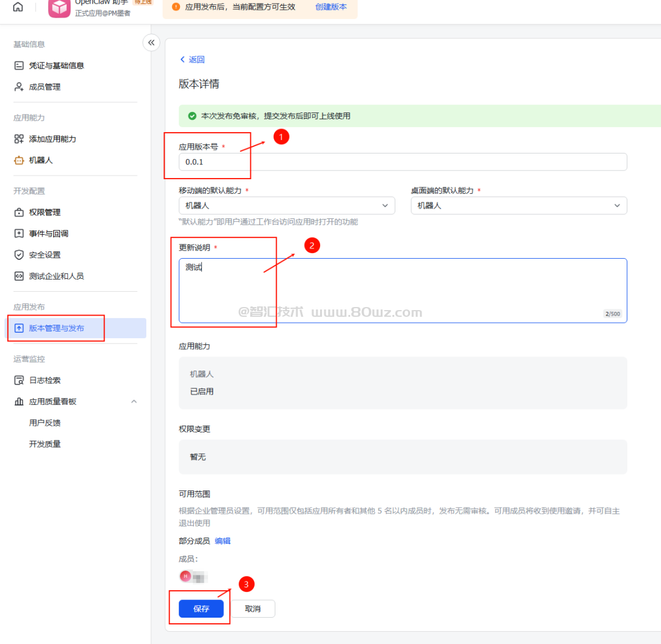
Task: Expand the 移动端的默认能力 dropdown
Action: tap(286, 206)
